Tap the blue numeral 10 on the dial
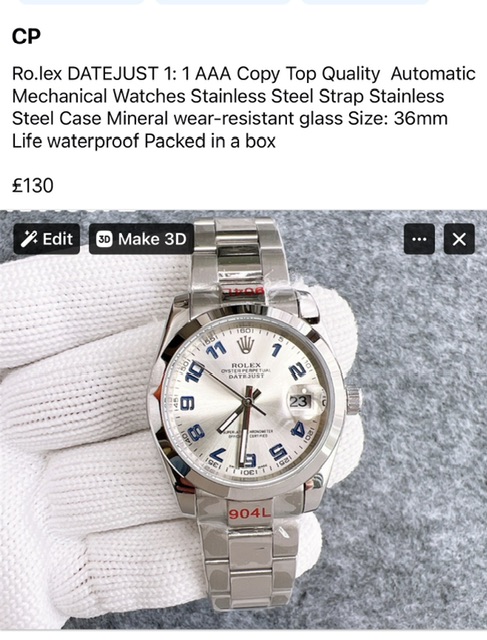The width and height of the screenshot is (487, 640). click(x=195, y=371)
